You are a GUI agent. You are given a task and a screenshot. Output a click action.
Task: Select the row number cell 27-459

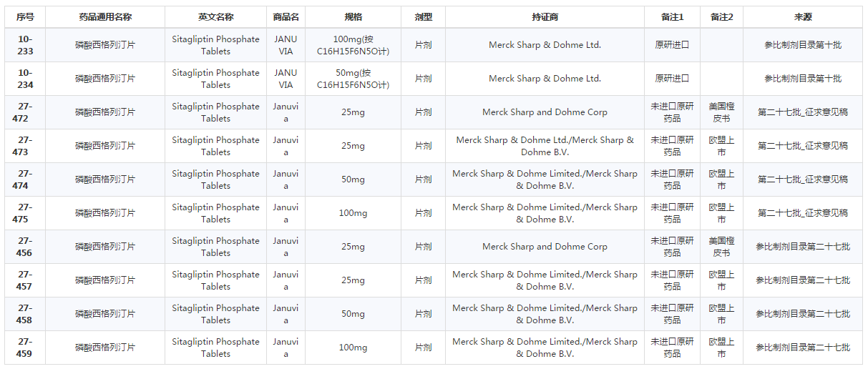tap(25, 348)
